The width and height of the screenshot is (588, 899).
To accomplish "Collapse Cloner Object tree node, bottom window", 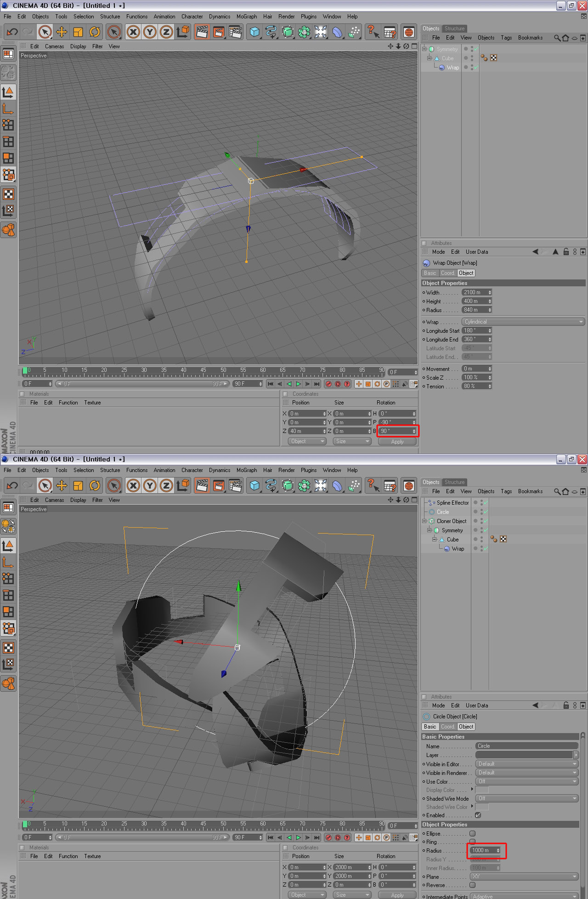I will pyautogui.click(x=424, y=521).
